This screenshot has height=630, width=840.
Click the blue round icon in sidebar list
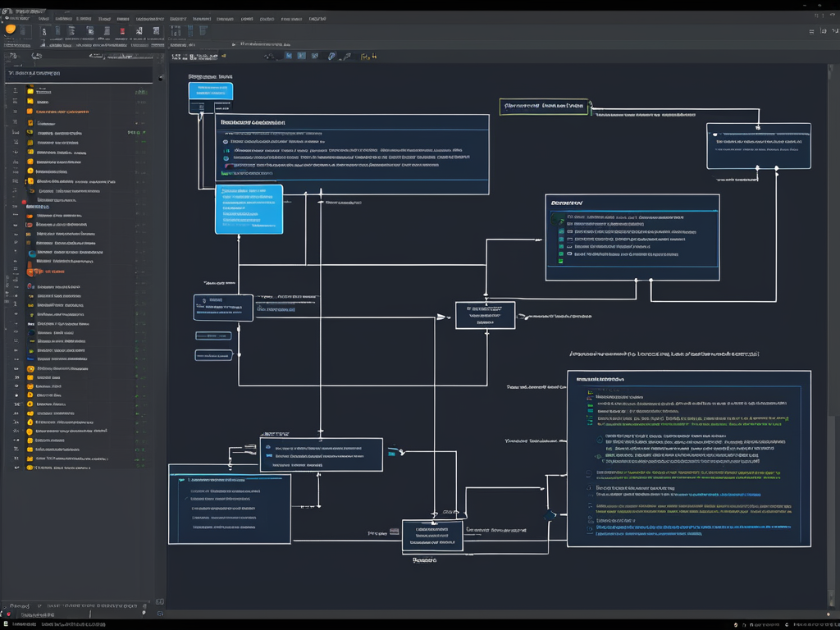[x=31, y=254]
